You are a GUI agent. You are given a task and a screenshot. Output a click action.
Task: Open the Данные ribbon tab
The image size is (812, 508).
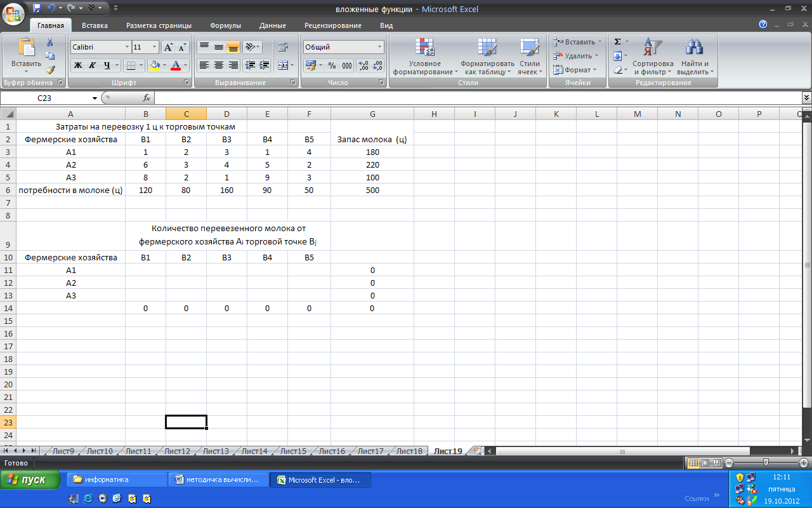[x=272, y=25]
